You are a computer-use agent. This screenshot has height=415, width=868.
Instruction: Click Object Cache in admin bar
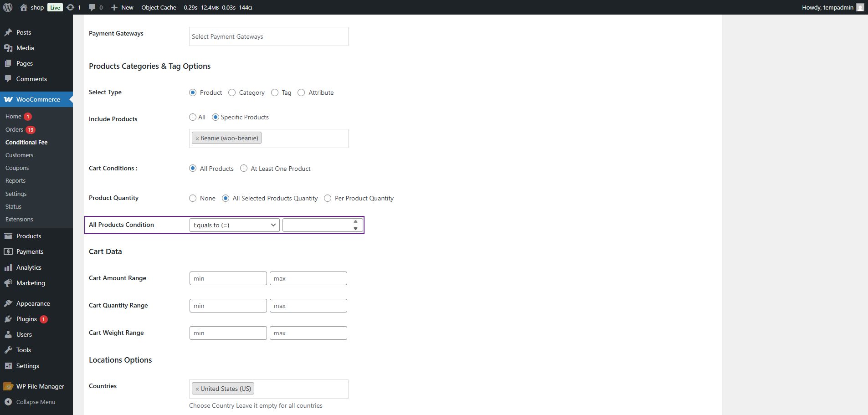[159, 7]
